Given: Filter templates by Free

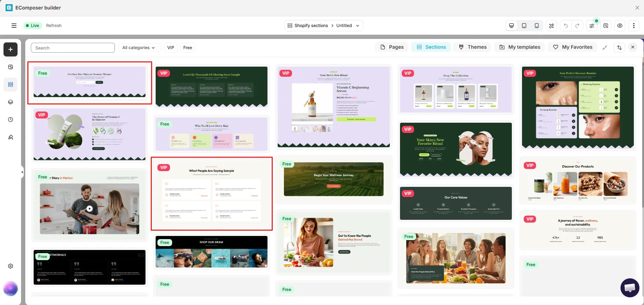Looking at the screenshot, I should [188, 48].
